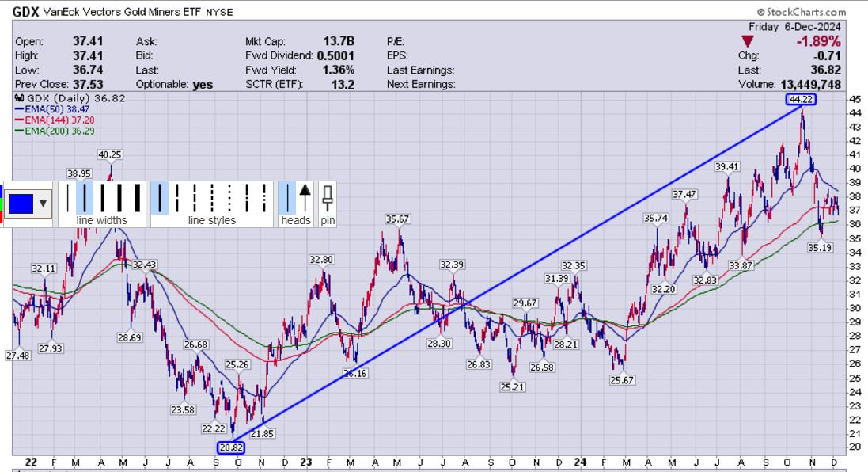This screenshot has height=472, width=868.
Task: Click the SCTR (ETF) 13.2 value
Action: coord(343,84)
